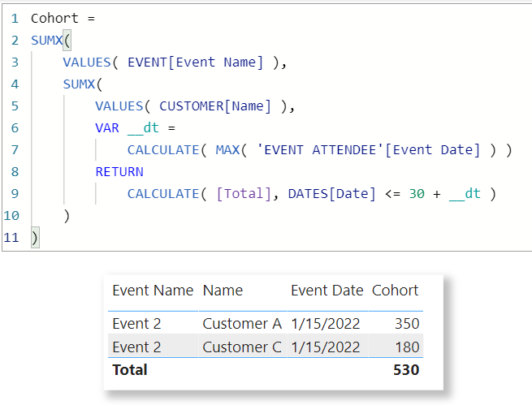532x405 pixels.
Task: Click the Event Name column header
Action: tap(153, 291)
